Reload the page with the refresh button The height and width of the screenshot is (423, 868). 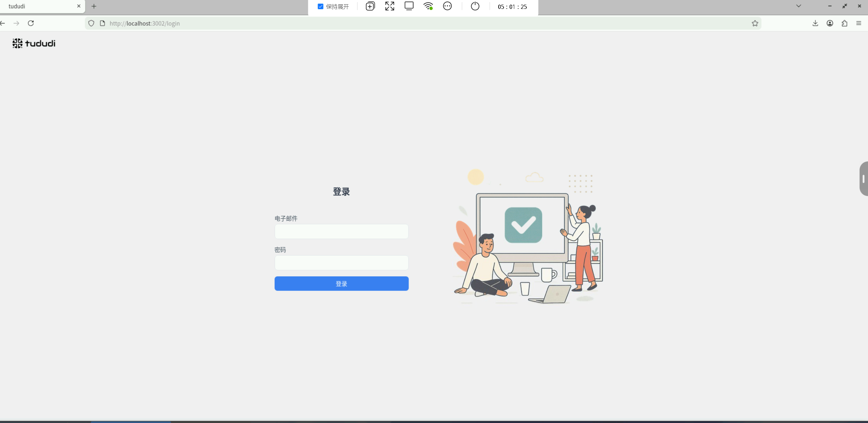tap(31, 23)
